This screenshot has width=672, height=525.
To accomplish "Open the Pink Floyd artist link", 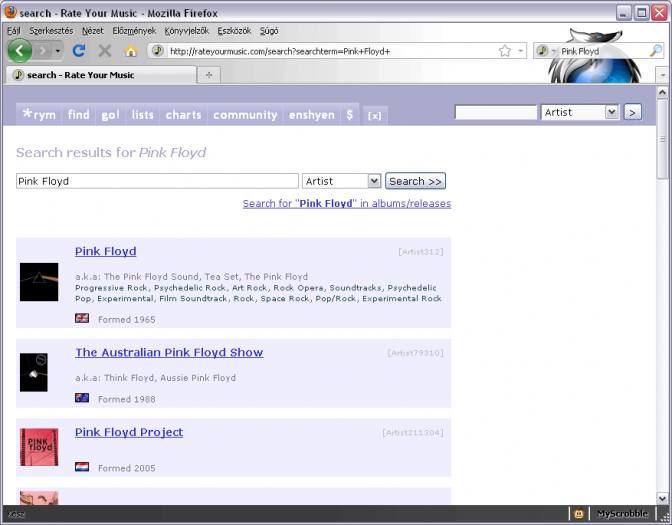I will click(105, 251).
